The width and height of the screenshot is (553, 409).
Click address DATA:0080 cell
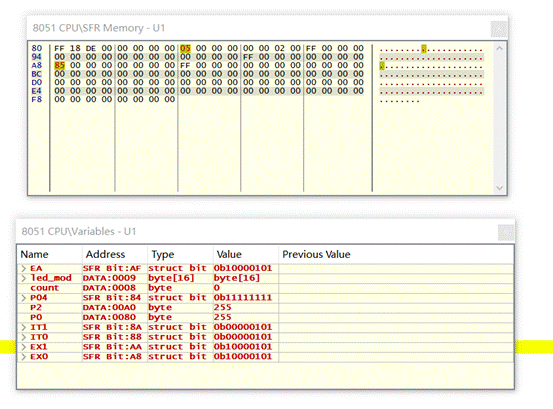pos(109,317)
